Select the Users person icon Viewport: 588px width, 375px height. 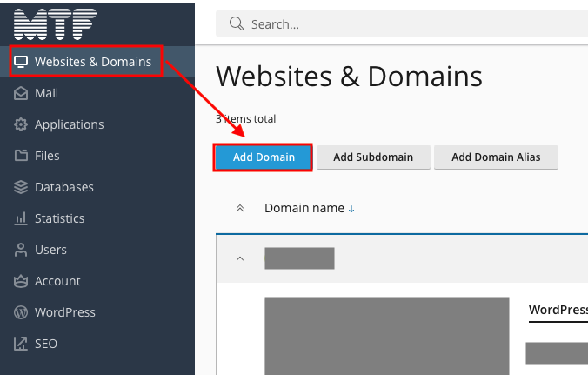(21, 250)
